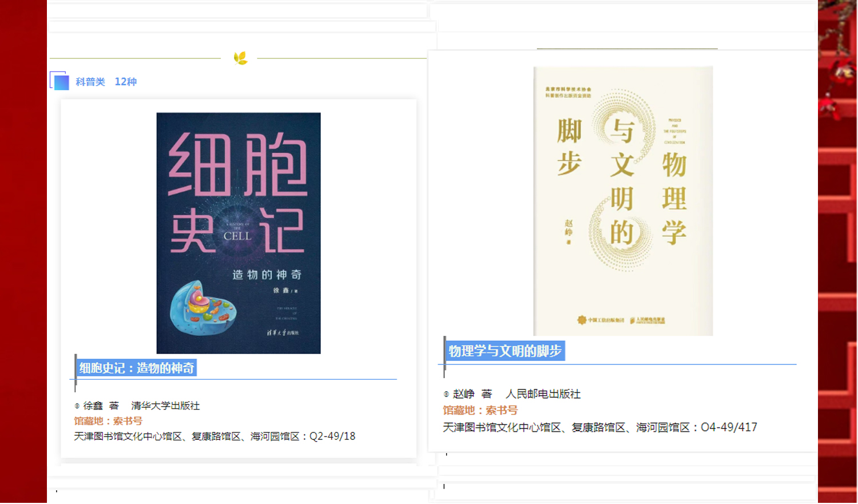This screenshot has width=858, height=504.
Task: Select the 清华大学出版社 publisher text
Action: [165, 406]
